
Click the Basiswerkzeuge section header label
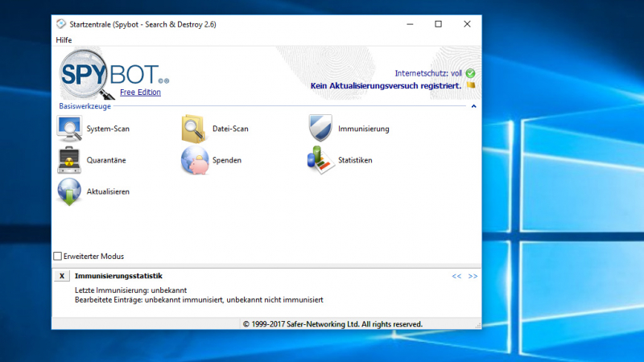(85, 106)
